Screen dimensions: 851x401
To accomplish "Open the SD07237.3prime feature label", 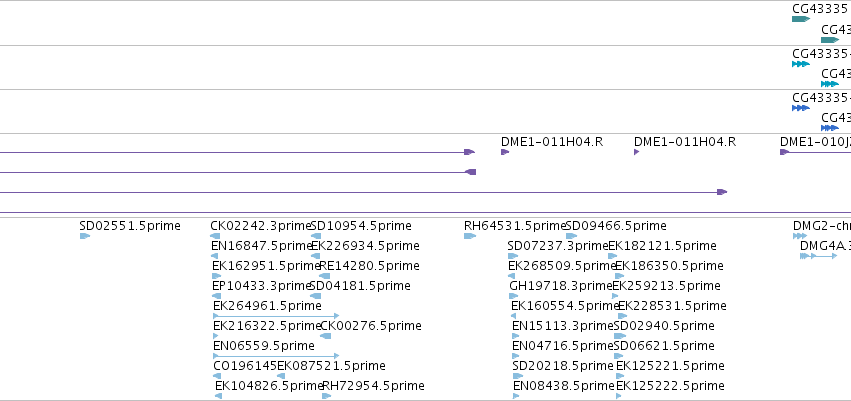I will pos(558,246).
